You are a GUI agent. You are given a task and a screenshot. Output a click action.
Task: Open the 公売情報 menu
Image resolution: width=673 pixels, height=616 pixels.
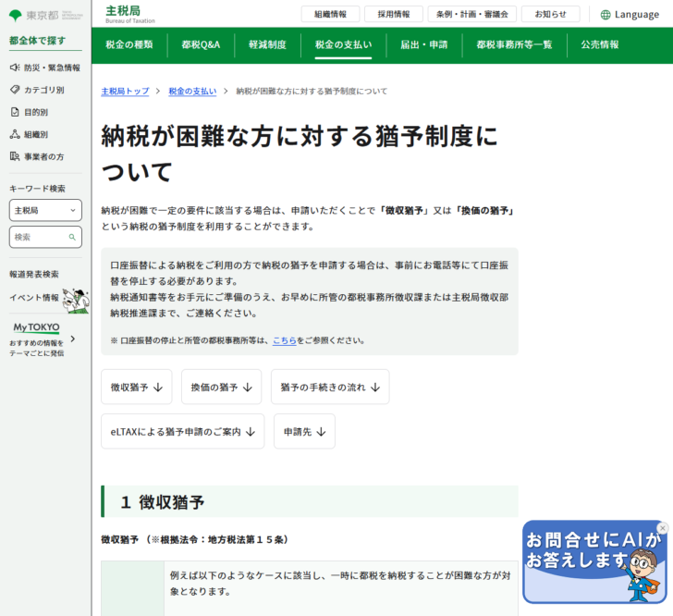[600, 45]
